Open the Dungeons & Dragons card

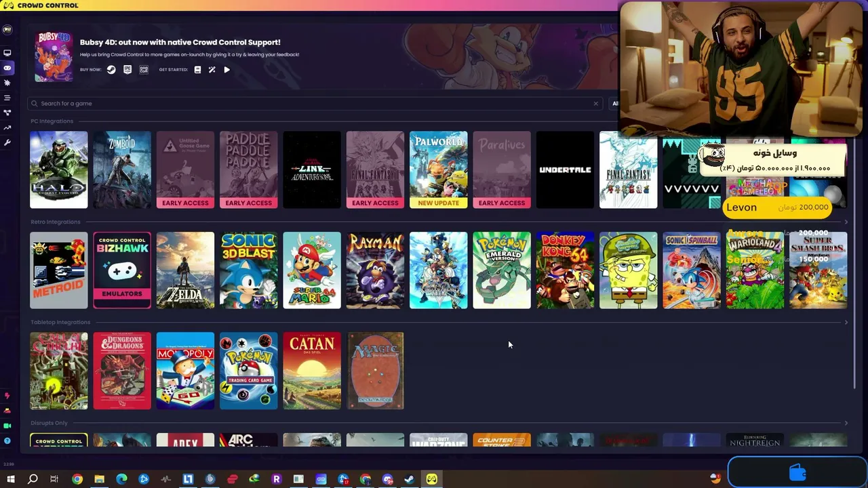[x=122, y=371]
